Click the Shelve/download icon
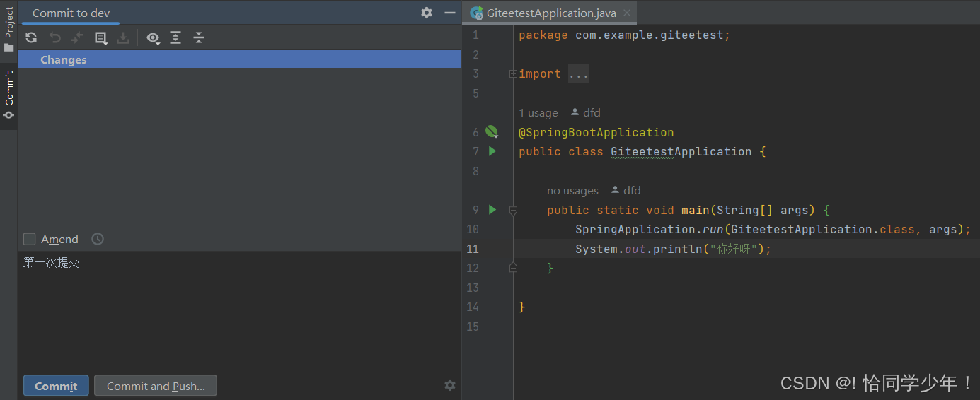 click(123, 38)
